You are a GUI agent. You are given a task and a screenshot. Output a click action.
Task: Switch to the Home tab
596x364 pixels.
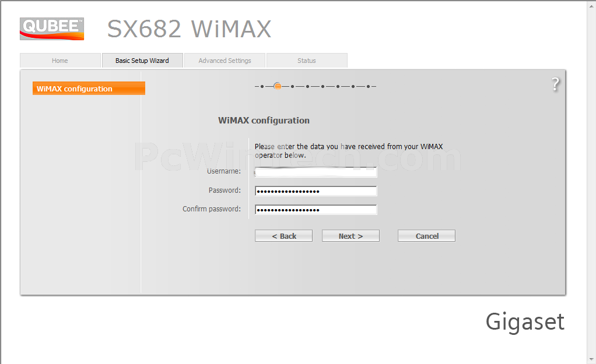(60, 61)
